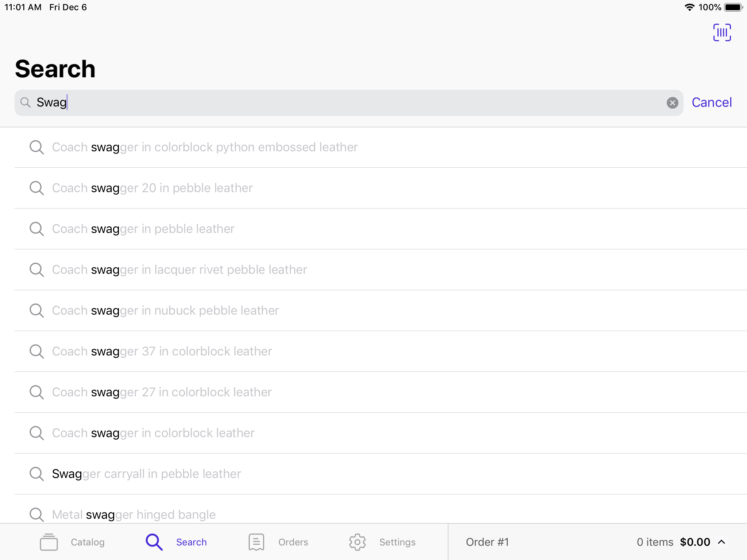The width and height of the screenshot is (747, 560).
Task: Click search icon beside lacquer rivet suggestion
Action: click(x=36, y=270)
